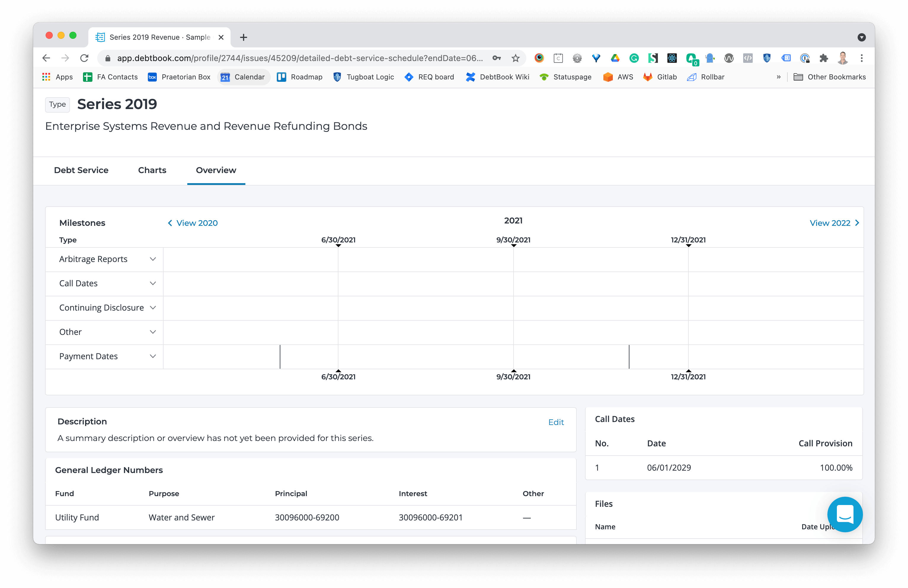Click the interest ledger number 30096000-69201
Screen dimensions: 908x588
pos(431,517)
